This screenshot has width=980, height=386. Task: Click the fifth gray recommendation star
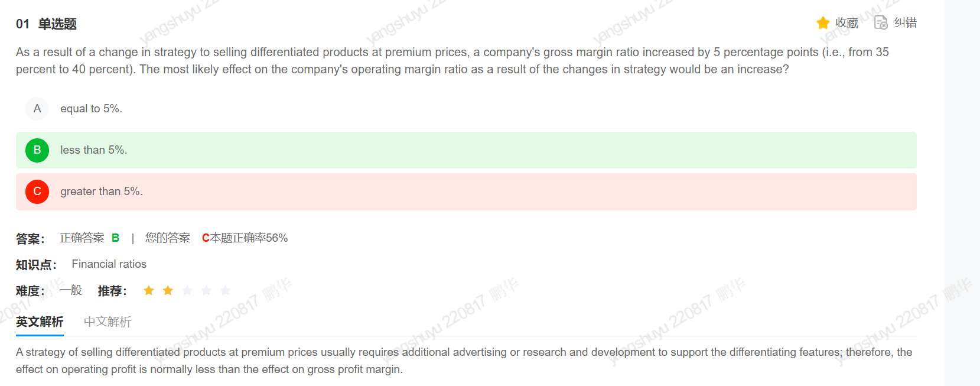225,290
